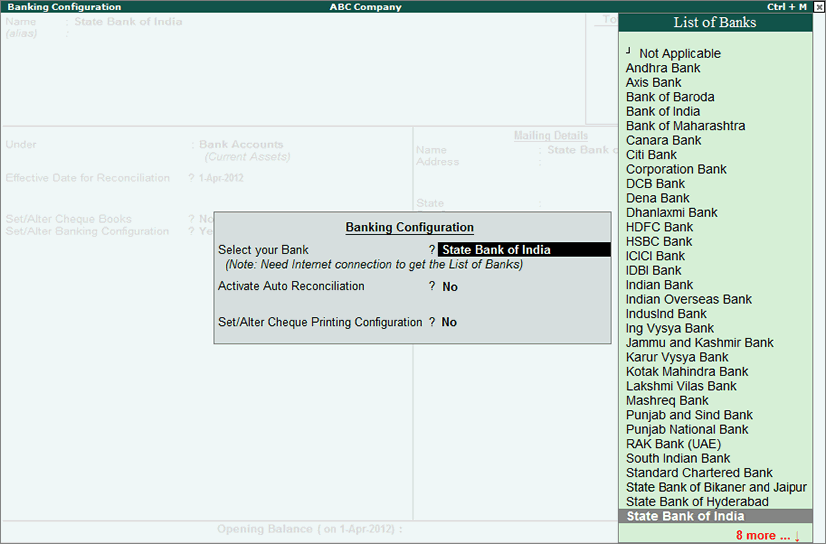
Task: Select Axis Bank entry
Action: pos(653,83)
